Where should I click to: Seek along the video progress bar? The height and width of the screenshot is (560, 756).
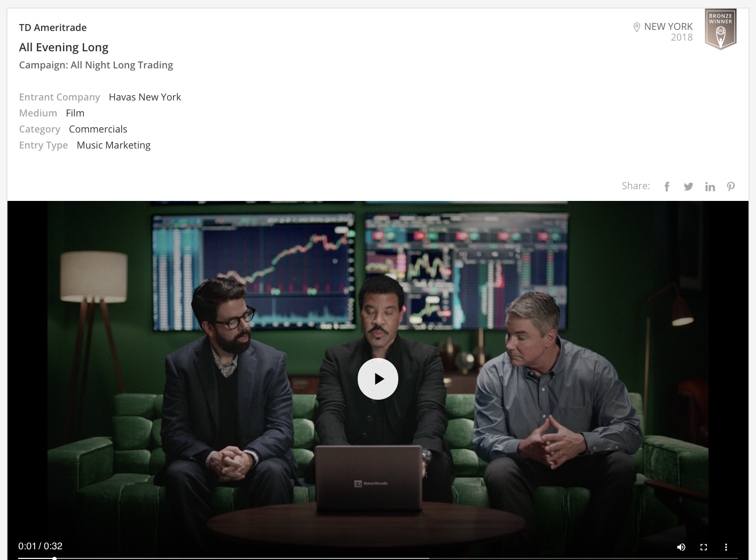[x=378, y=558]
